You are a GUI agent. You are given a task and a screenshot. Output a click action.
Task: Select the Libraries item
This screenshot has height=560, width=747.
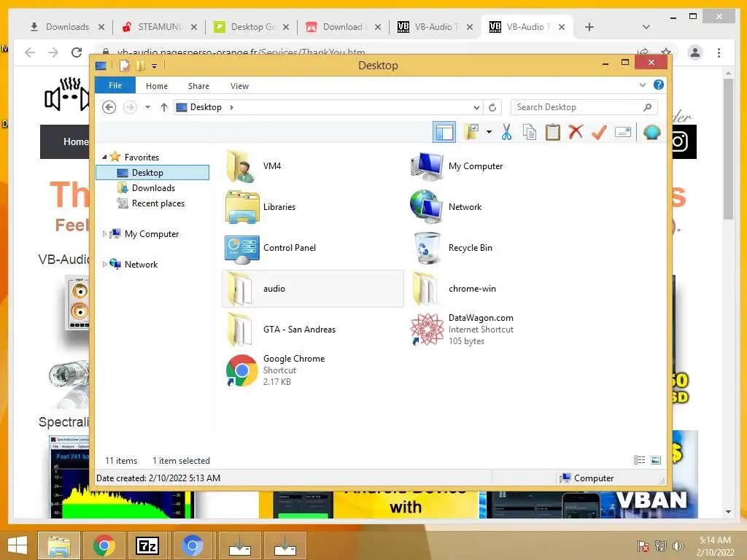pos(312,207)
